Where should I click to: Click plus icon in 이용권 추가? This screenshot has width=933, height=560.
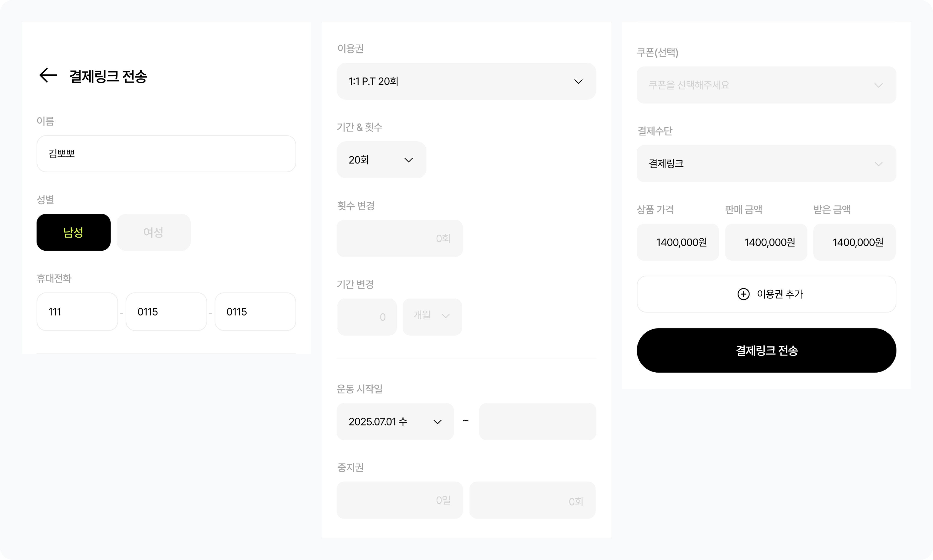743,294
